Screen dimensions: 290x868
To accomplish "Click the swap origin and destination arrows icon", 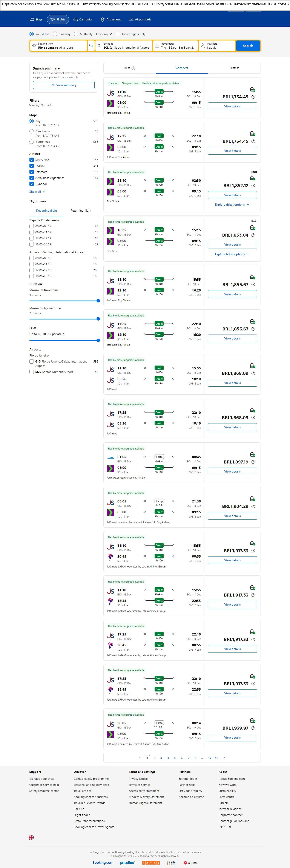I will [91, 46].
